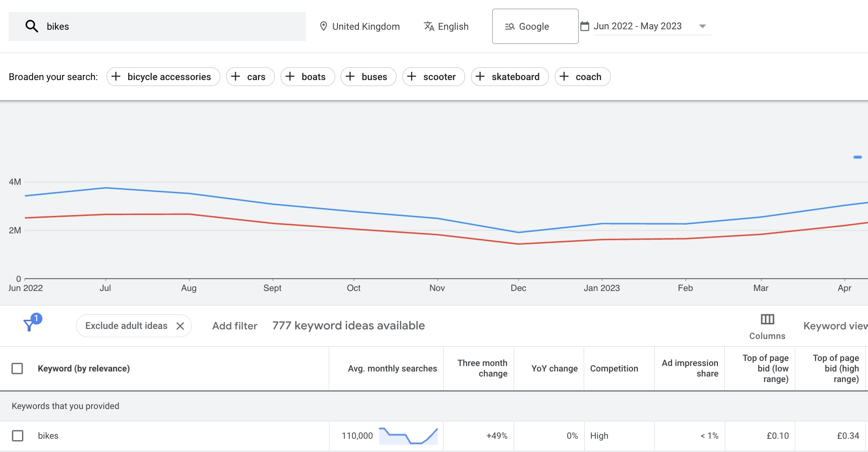Click the filter funnel icon
Image resolution: width=868 pixels, height=452 pixels.
click(29, 325)
